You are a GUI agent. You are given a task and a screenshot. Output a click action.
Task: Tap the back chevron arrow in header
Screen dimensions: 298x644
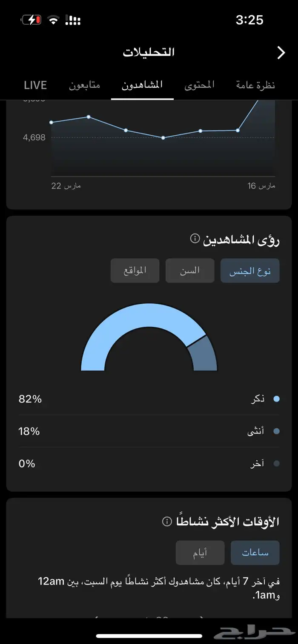pyautogui.click(x=281, y=53)
